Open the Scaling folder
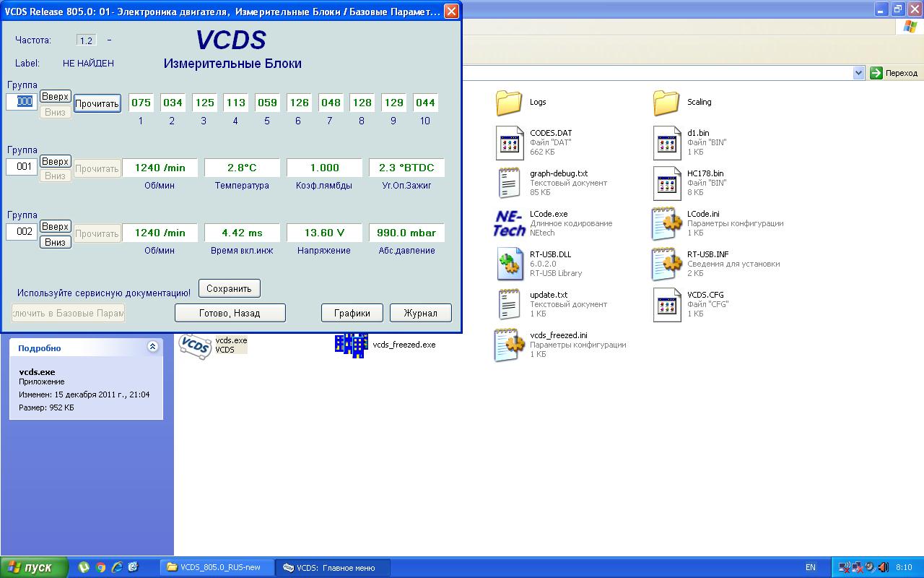The image size is (924, 578). (666, 103)
